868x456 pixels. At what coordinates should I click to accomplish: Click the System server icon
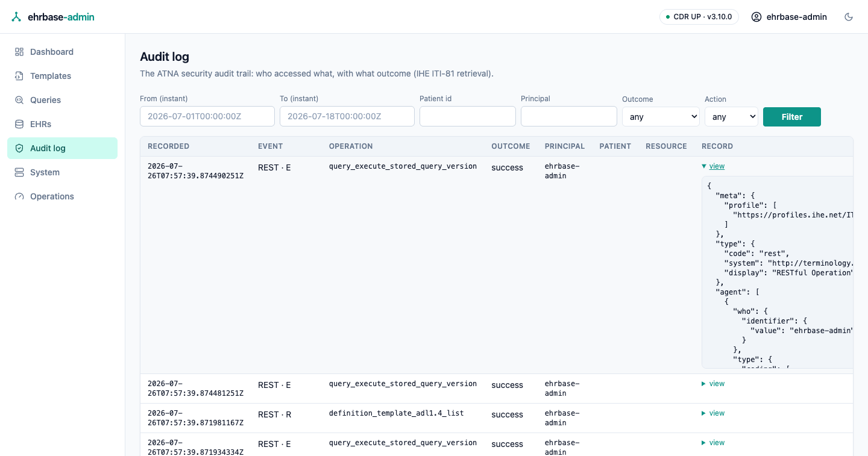pyautogui.click(x=19, y=172)
